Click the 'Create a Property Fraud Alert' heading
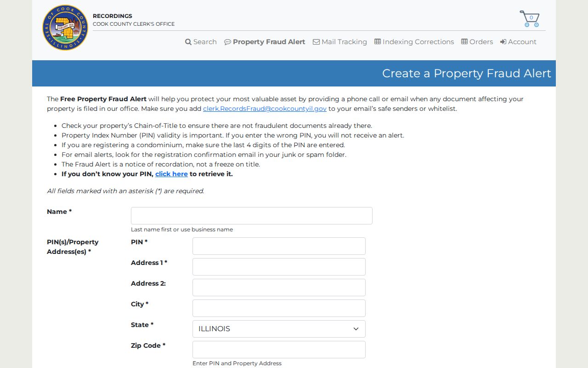The width and height of the screenshot is (588, 368). 467,74
